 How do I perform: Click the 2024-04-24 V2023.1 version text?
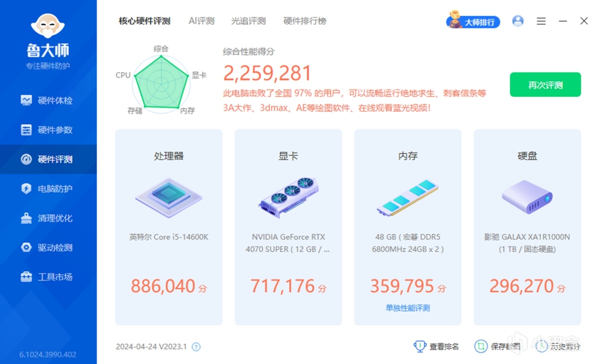(x=151, y=347)
